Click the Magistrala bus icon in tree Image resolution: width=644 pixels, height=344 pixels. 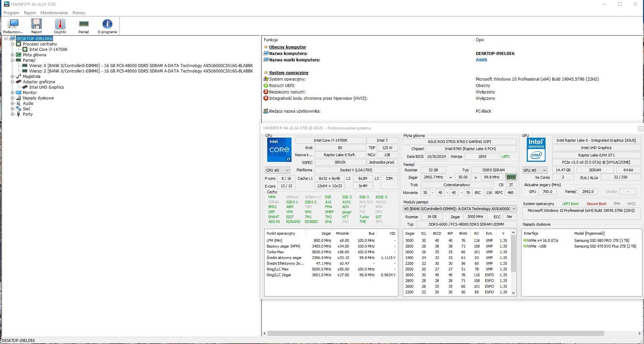coord(19,77)
